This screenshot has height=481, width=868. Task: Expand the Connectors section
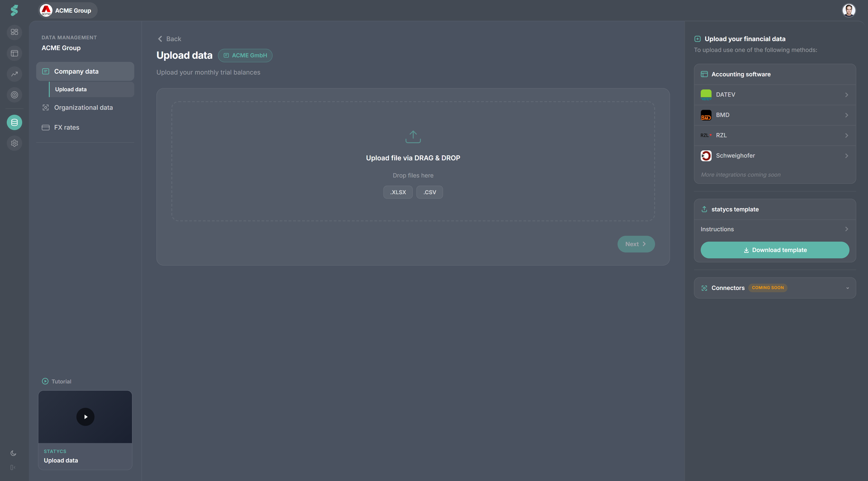point(775,288)
